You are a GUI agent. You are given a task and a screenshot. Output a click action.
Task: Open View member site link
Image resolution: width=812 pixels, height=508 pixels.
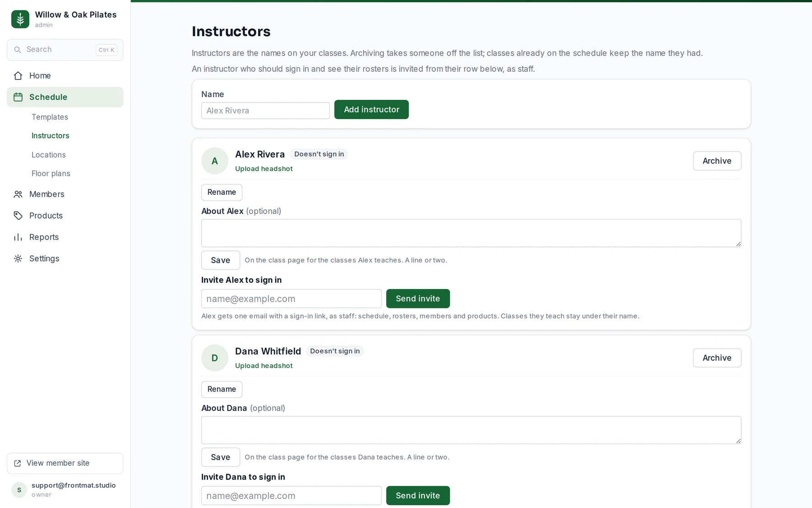tap(65, 463)
